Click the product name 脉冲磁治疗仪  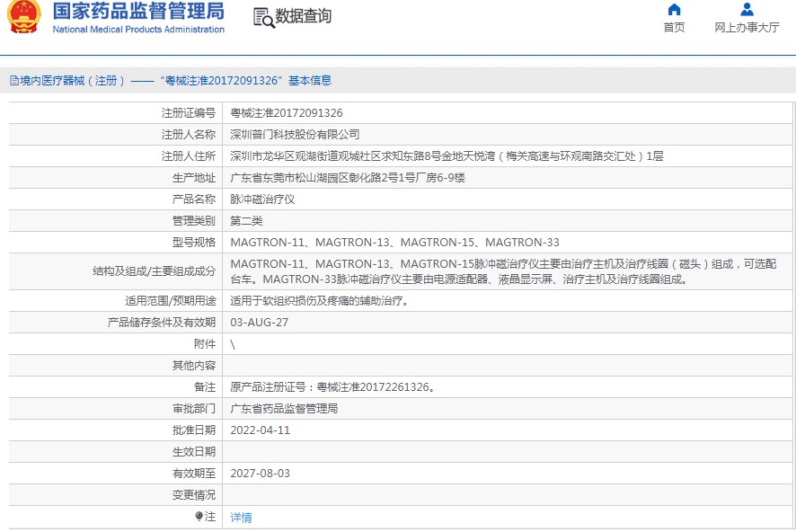pyautogui.click(x=262, y=199)
